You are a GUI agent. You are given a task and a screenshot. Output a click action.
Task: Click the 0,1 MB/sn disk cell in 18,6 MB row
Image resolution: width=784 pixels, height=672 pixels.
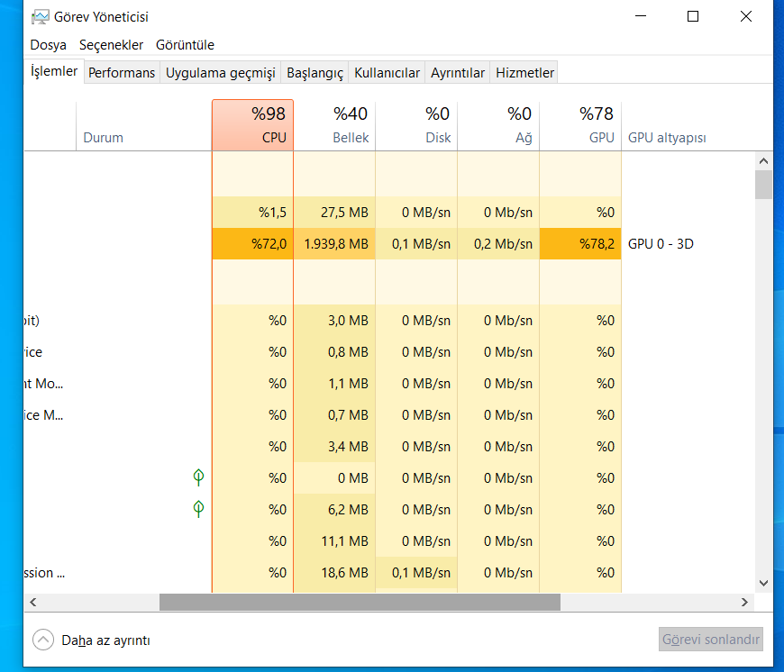tap(416, 573)
